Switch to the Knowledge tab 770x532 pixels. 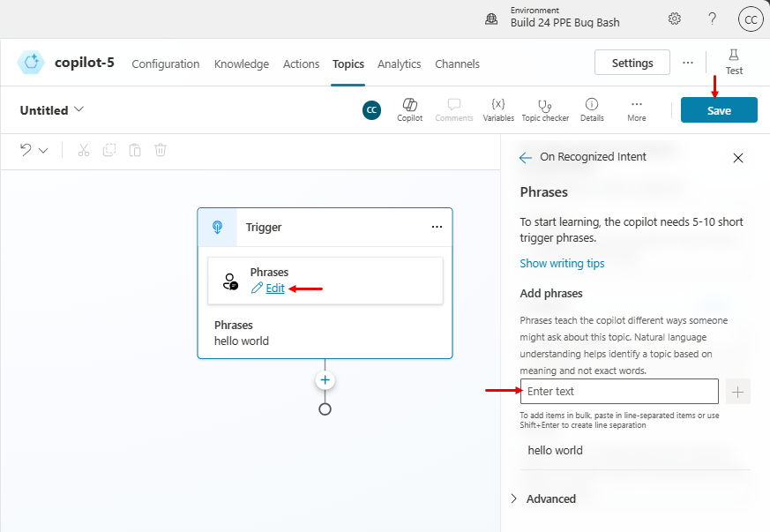coord(242,64)
